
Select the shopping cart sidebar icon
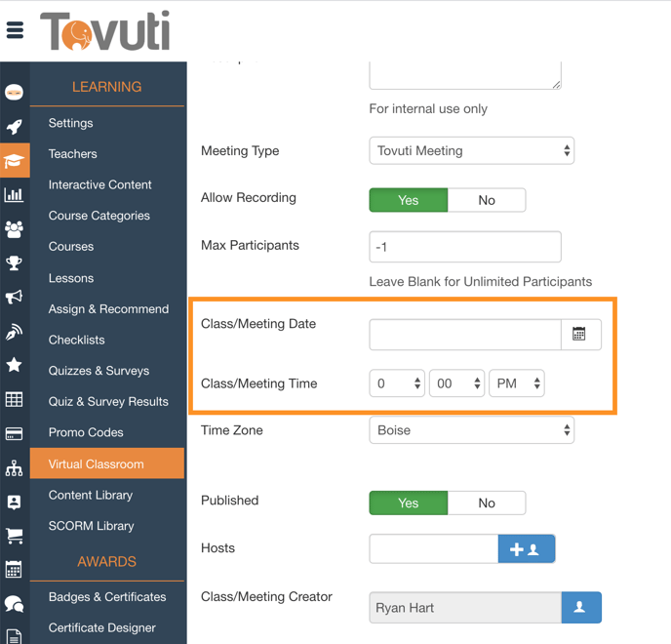click(14, 536)
